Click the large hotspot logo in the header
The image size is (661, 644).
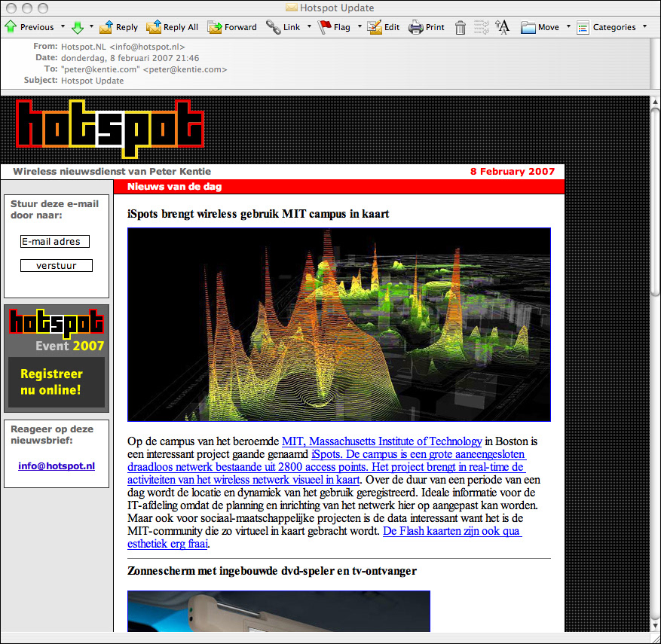pyautogui.click(x=110, y=129)
